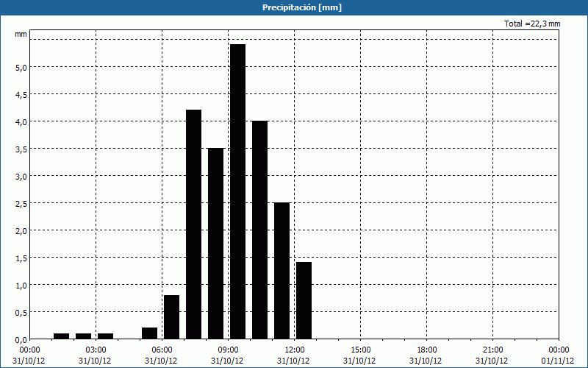Click the '09:00' x-axis time label
The height and width of the screenshot is (368, 588).
coord(228,350)
